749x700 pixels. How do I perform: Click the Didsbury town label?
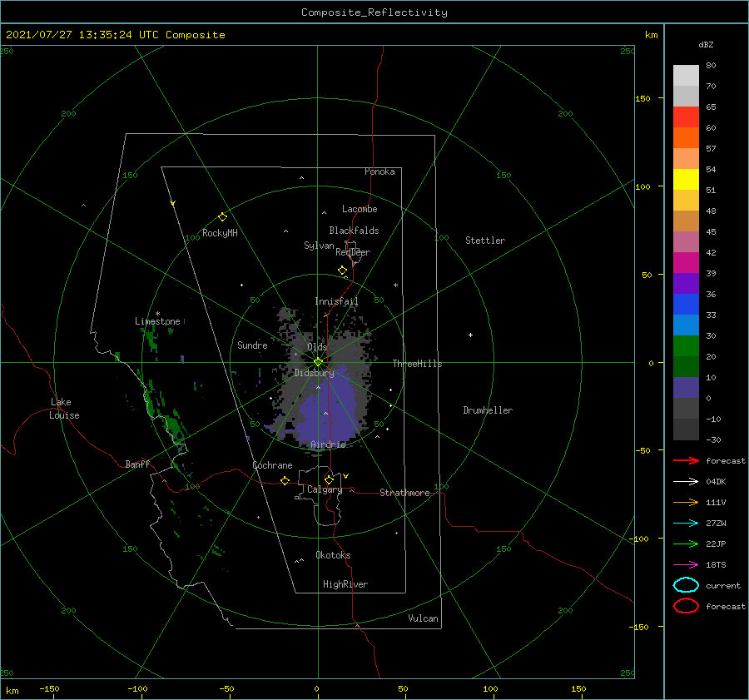(315, 373)
